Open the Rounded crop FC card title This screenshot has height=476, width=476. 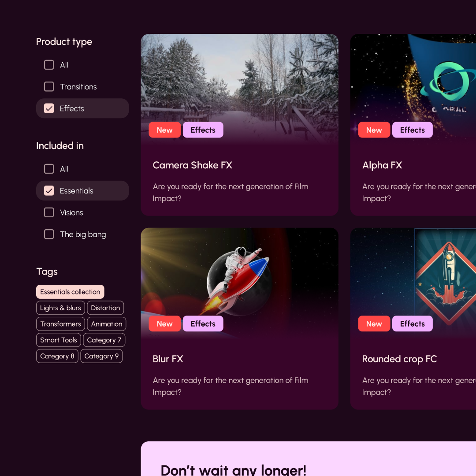[399, 359]
